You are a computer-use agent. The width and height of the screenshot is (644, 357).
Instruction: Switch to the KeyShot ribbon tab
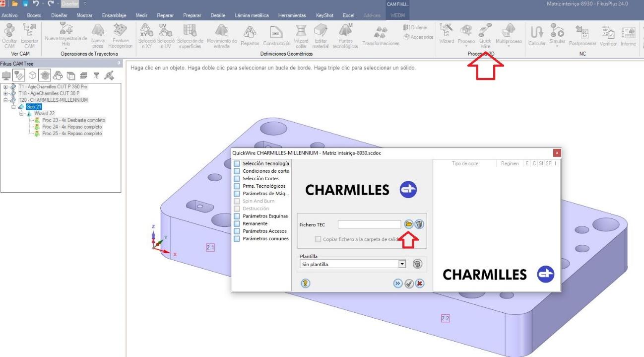(x=325, y=15)
